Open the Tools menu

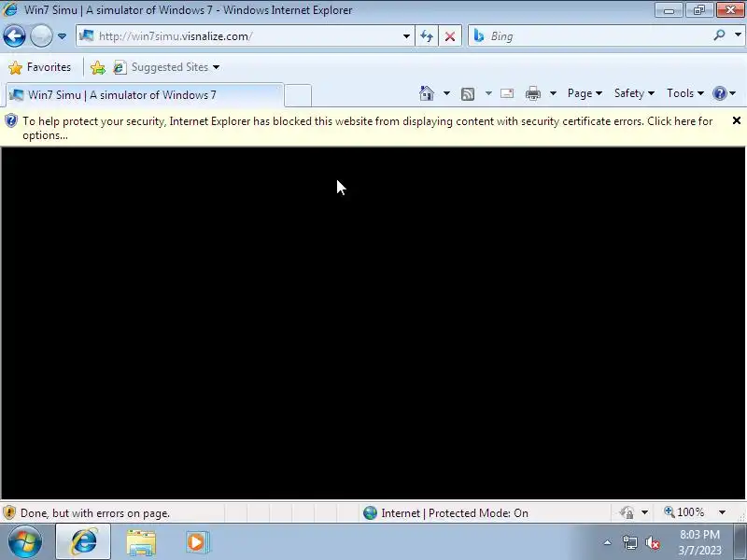coord(685,93)
